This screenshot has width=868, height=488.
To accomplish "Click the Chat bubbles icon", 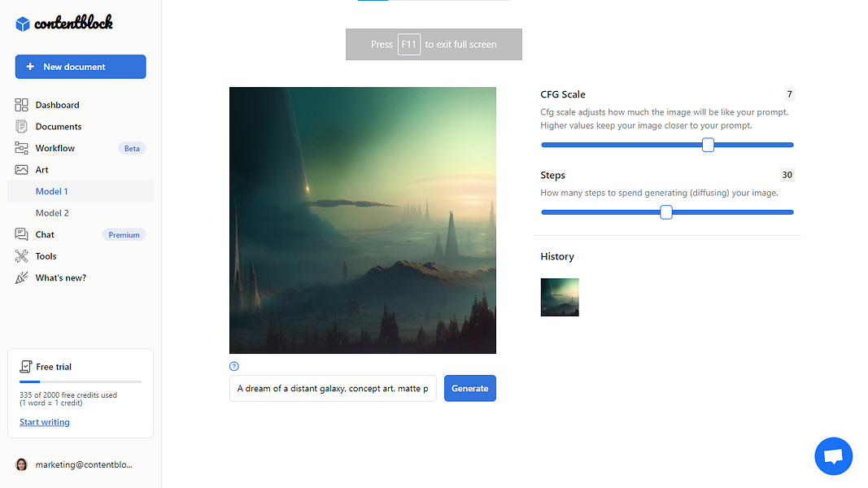I will pyautogui.click(x=21, y=234).
